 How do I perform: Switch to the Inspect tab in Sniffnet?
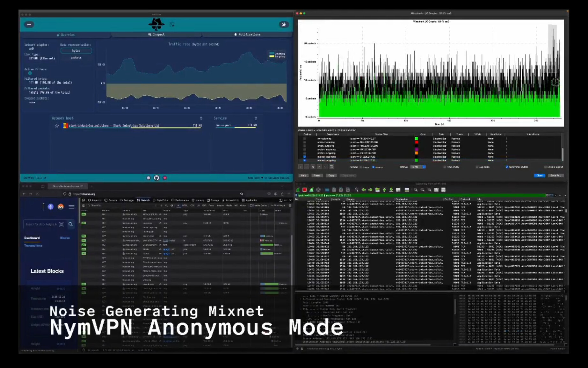point(156,34)
